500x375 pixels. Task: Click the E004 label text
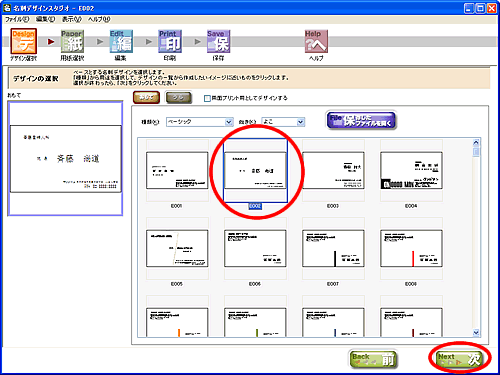[411, 206]
